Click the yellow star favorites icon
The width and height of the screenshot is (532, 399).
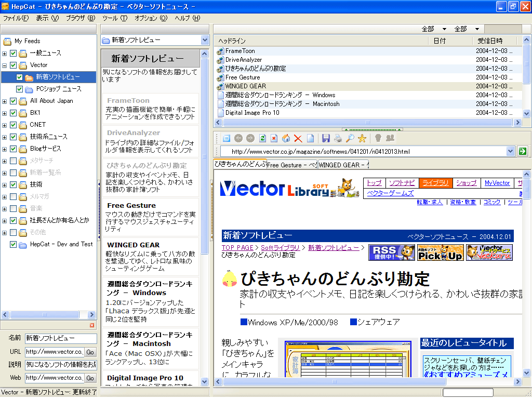362,138
